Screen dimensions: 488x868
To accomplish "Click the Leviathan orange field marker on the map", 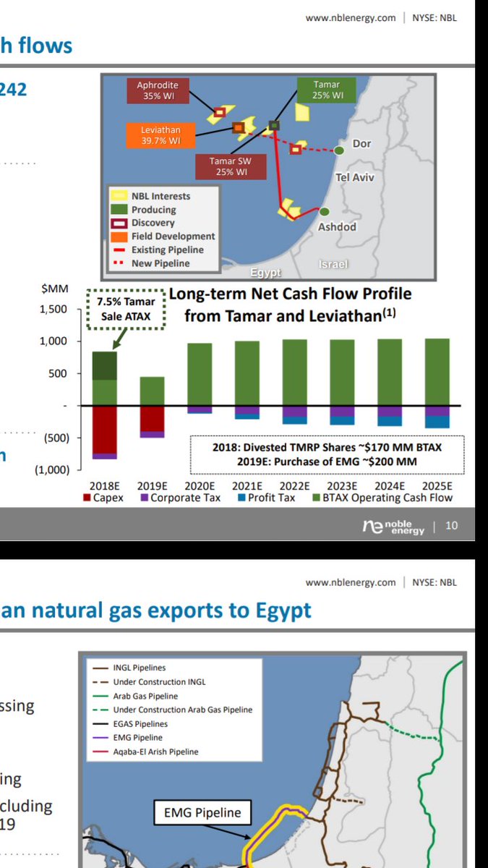I will (238, 128).
